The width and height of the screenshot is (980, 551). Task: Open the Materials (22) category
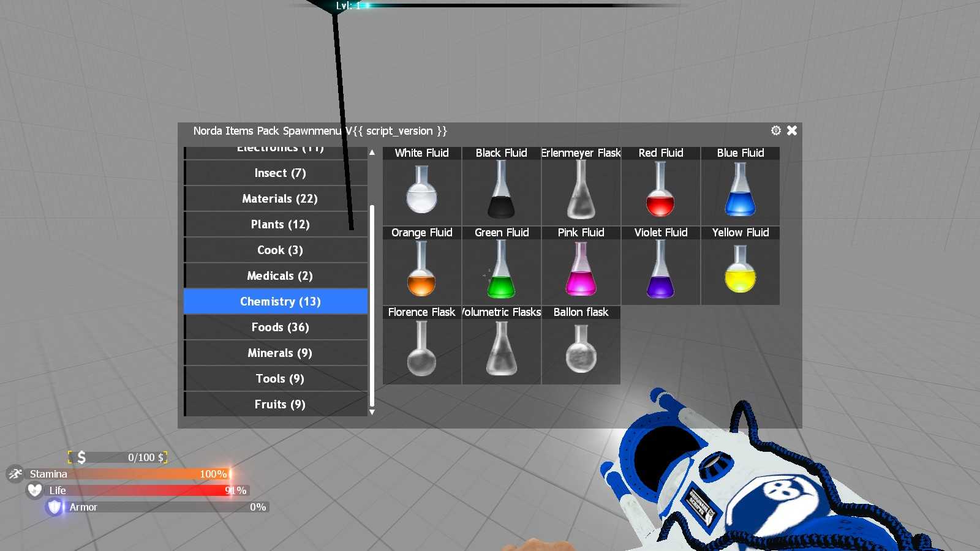[x=276, y=199]
